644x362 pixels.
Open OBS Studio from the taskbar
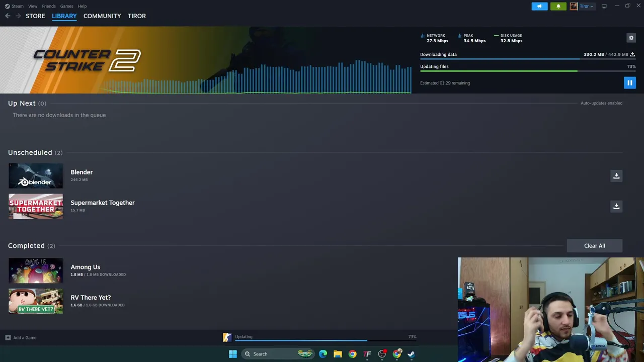pos(382,354)
